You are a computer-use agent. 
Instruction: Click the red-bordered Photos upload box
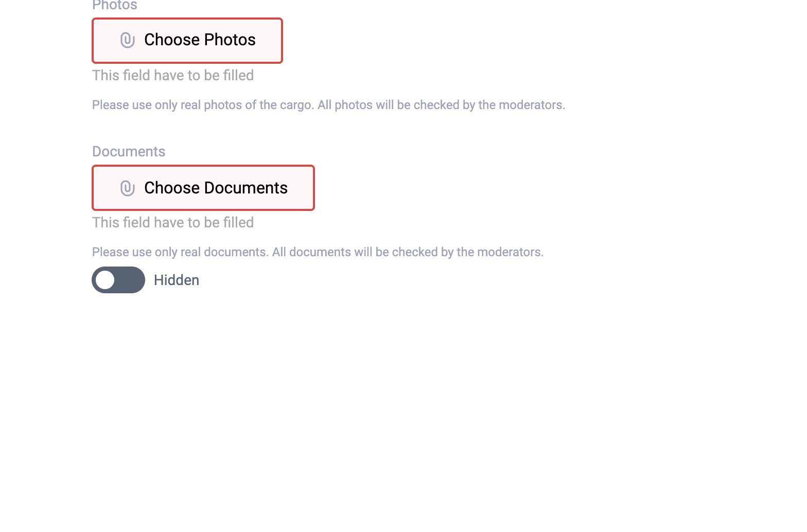point(187,41)
